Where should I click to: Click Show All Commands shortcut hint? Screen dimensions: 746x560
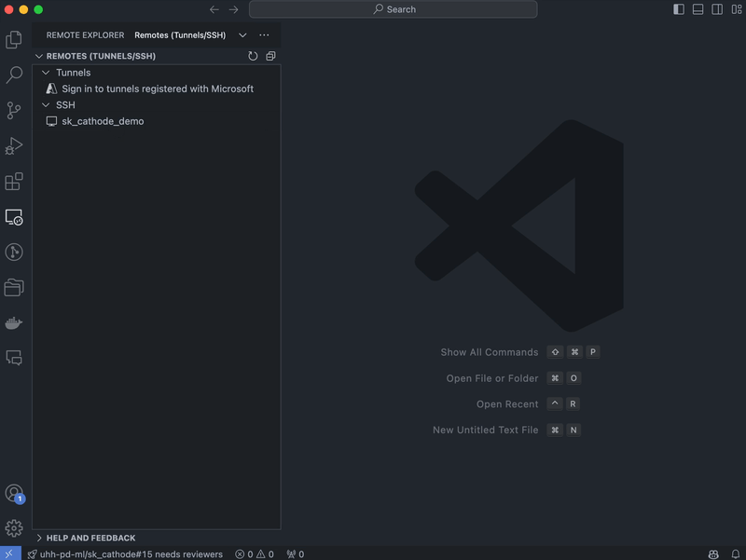click(x=489, y=352)
